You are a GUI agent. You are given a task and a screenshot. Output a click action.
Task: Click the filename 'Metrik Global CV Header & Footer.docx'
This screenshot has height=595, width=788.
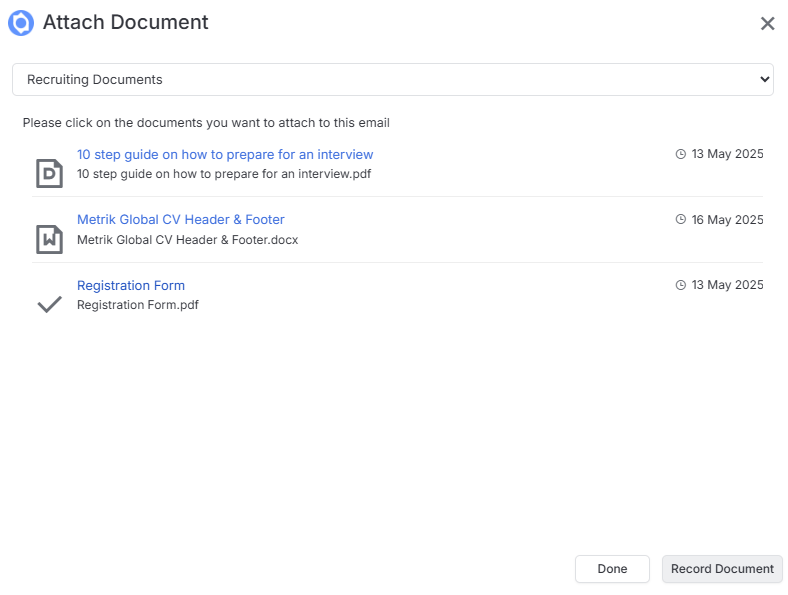point(187,240)
